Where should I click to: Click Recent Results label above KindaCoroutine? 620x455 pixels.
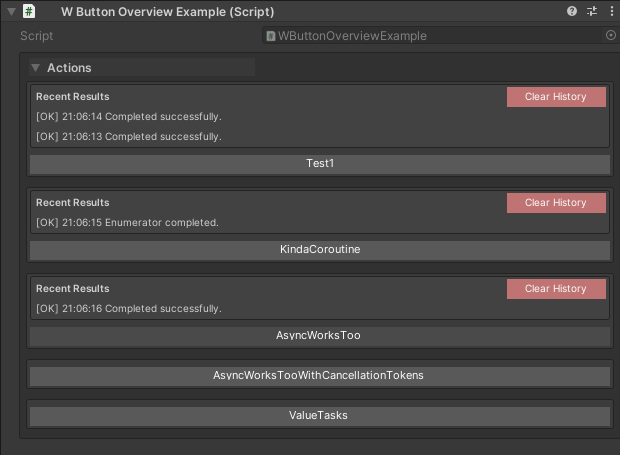tap(73, 203)
